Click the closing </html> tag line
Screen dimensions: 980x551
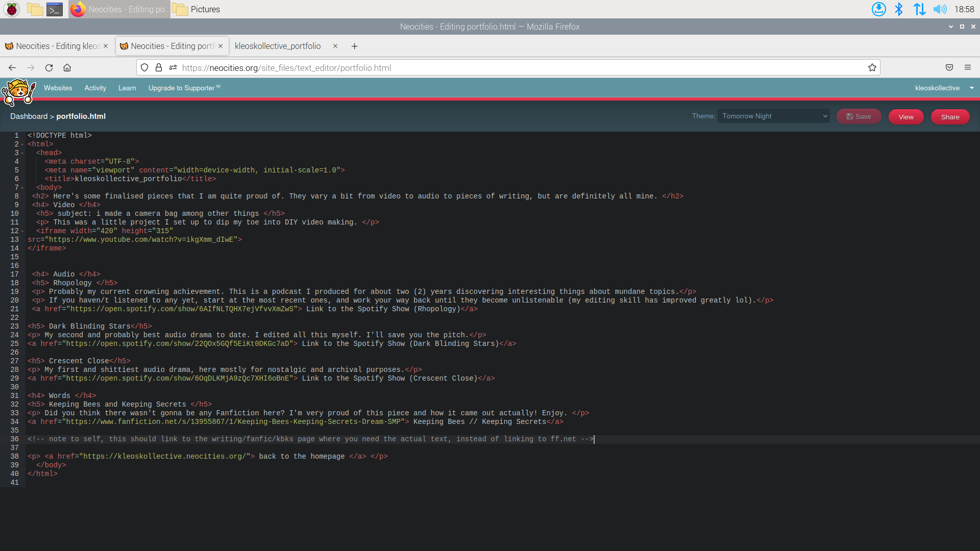tap(43, 473)
